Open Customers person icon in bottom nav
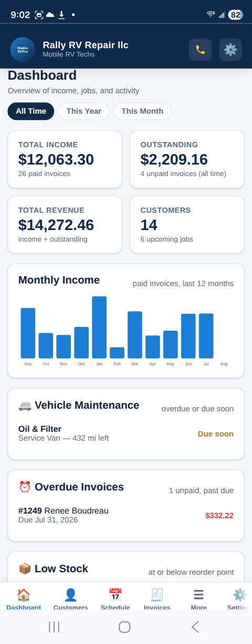 pos(70,595)
